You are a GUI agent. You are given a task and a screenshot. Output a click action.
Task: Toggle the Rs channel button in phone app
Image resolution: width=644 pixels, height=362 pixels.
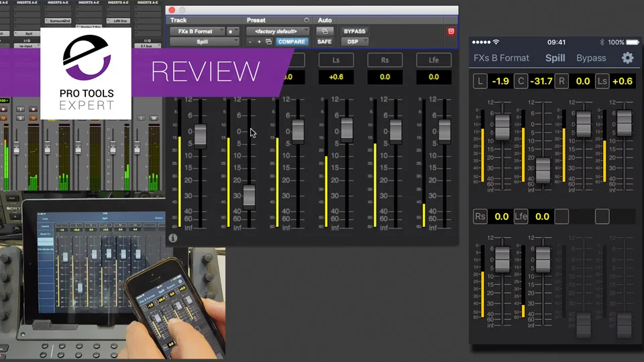click(480, 217)
